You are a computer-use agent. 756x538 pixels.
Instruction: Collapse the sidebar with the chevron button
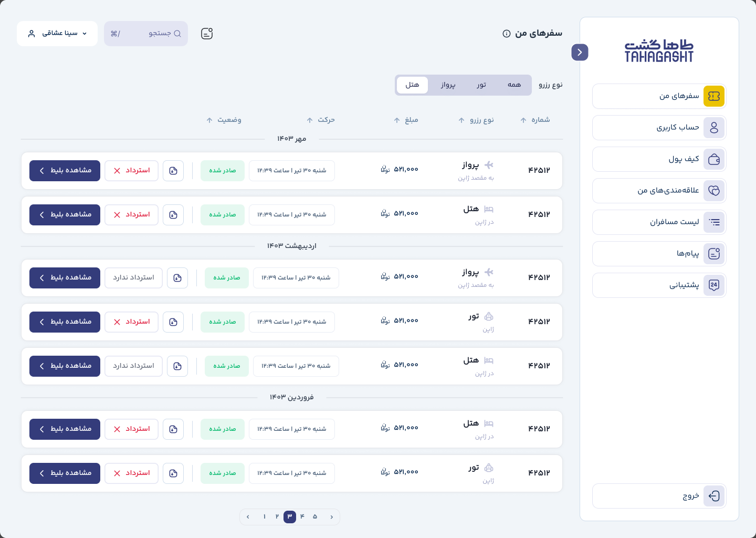580,52
